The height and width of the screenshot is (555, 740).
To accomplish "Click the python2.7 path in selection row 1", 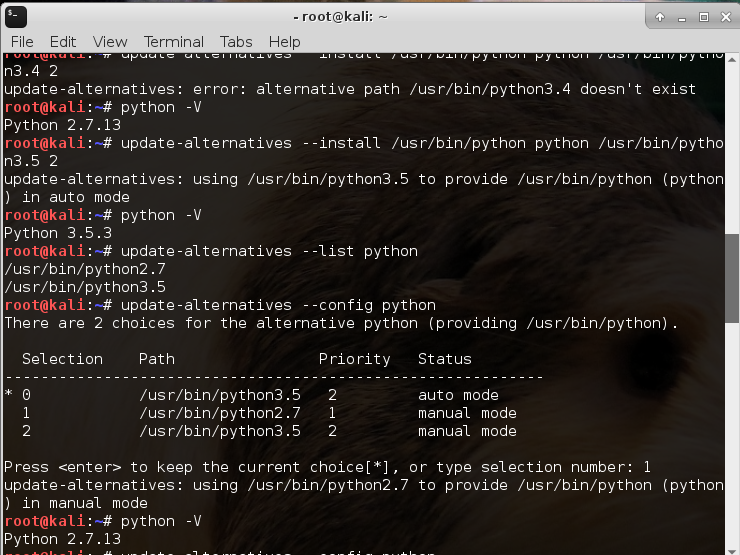I will point(219,413).
